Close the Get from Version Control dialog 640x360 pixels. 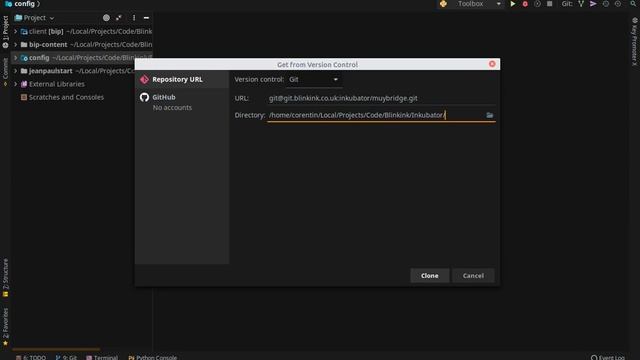coord(492,64)
